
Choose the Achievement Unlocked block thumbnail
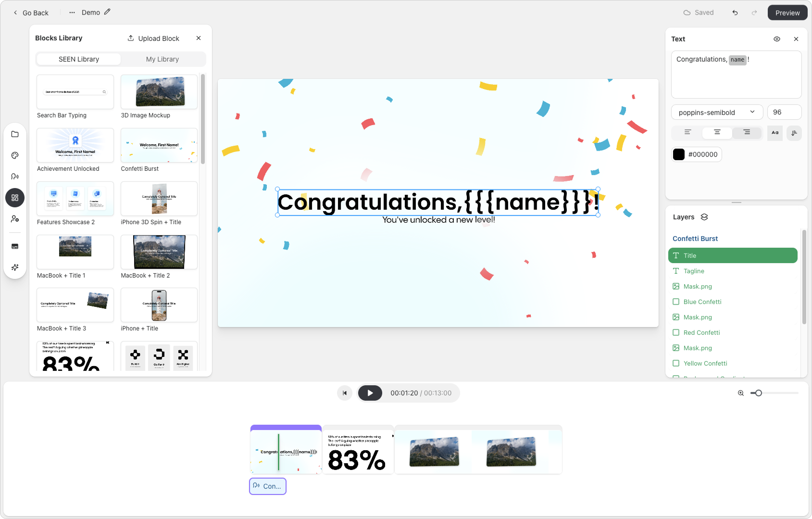(75, 145)
